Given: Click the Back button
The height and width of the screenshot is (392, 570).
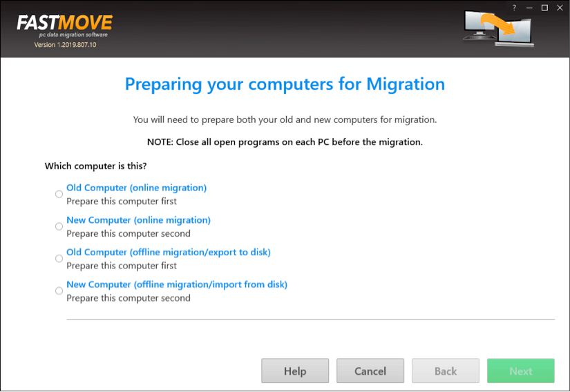Looking at the screenshot, I should 446,371.
